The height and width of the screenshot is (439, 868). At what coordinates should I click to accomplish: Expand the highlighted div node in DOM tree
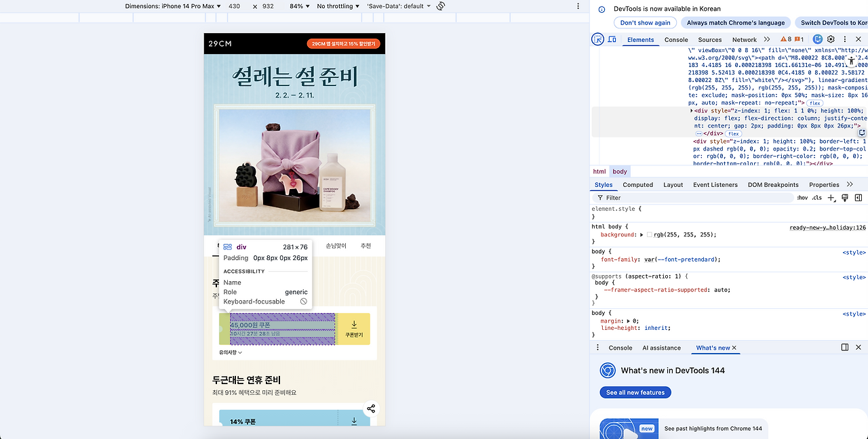pyautogui.click(x=692, y=110)
